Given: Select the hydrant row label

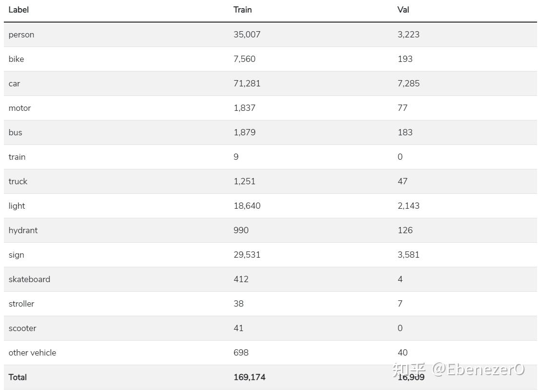Looking at the screenshot, I should (23, 230).
